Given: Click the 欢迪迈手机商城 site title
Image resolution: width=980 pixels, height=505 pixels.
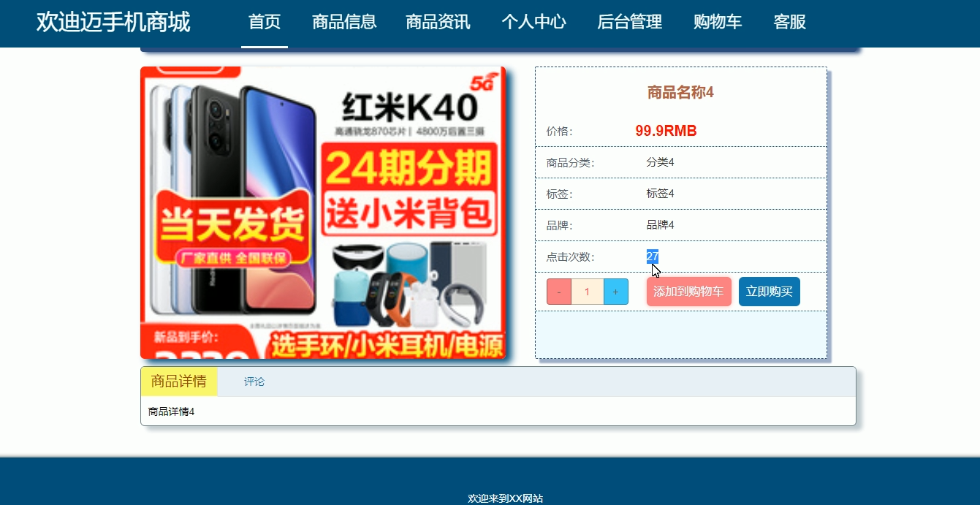Looking at the screenshot, I should pyautogui.click(x=113, y=22).
